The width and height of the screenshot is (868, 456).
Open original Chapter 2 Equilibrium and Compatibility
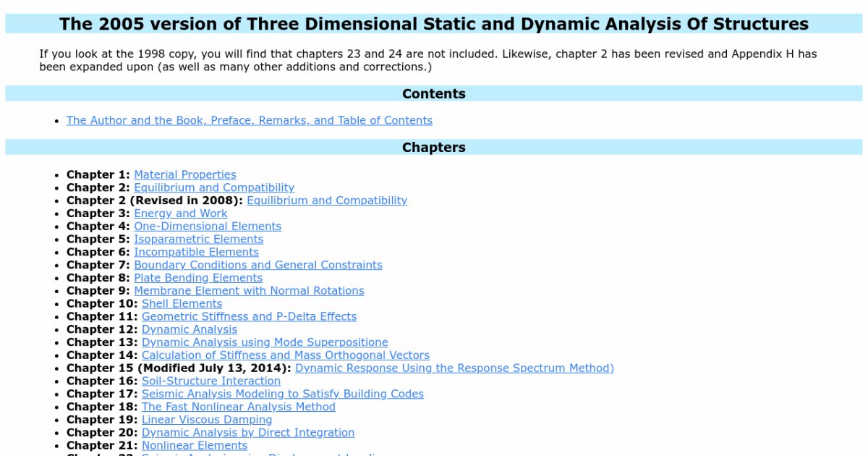[213, 187]
